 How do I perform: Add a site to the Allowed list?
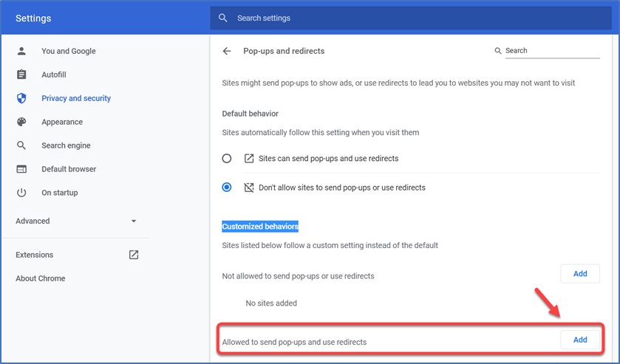[580, 340]
